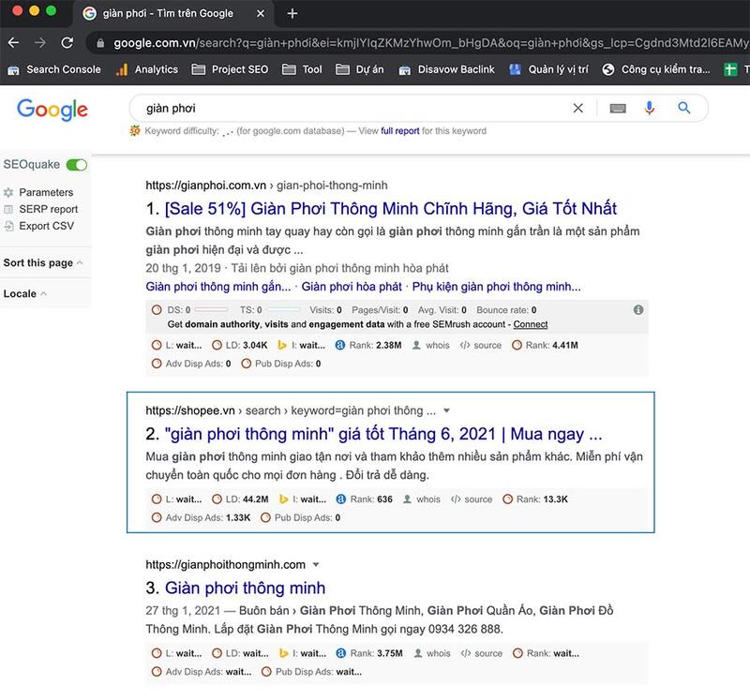
Task: Expand the Locale section
Action: tap(25, 294)
